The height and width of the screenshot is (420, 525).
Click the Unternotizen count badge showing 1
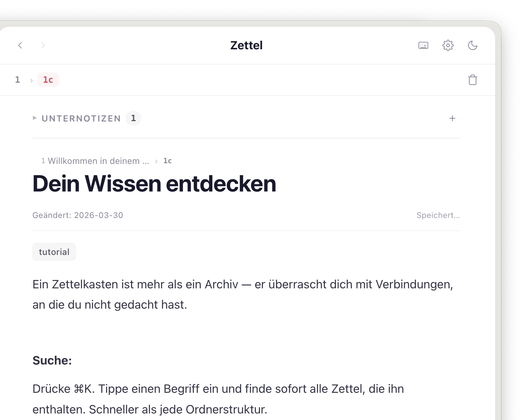pyautogui.click(x=134, y=118)
